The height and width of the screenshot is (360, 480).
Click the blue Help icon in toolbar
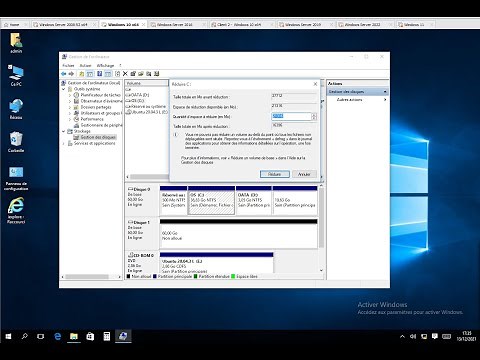(99, 74)
